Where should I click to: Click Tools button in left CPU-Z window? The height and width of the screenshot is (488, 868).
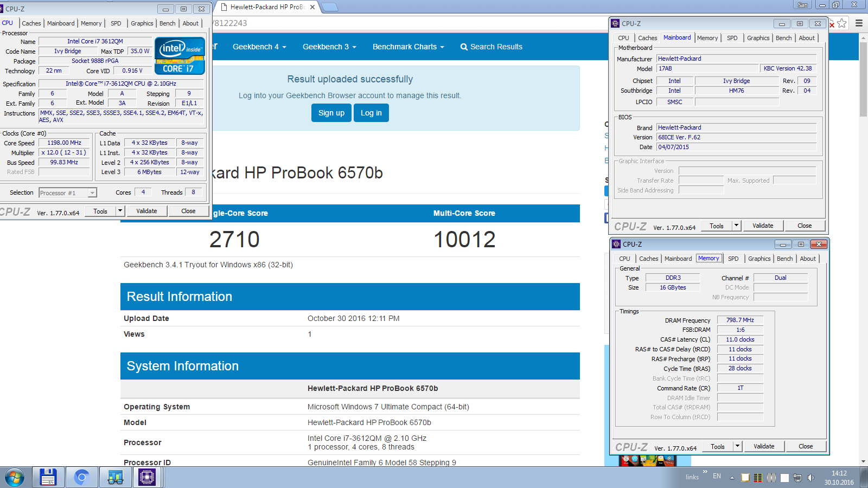(x=100, y=211)
